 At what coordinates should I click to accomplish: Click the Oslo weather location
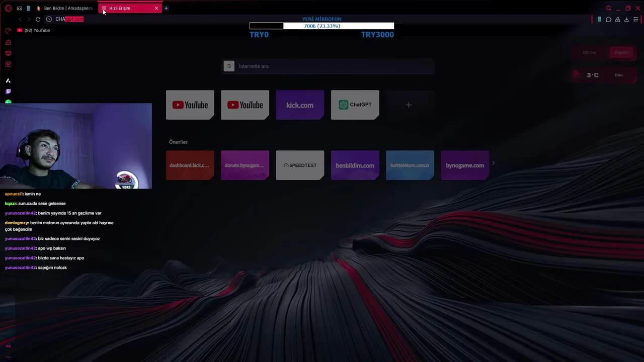click(618, 75)
